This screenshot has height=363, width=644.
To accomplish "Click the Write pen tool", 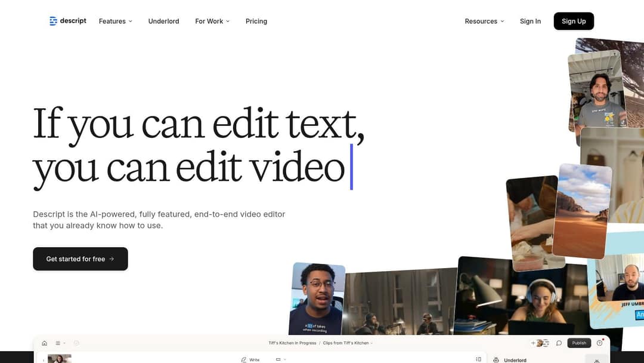I will [x=250, y=359].
